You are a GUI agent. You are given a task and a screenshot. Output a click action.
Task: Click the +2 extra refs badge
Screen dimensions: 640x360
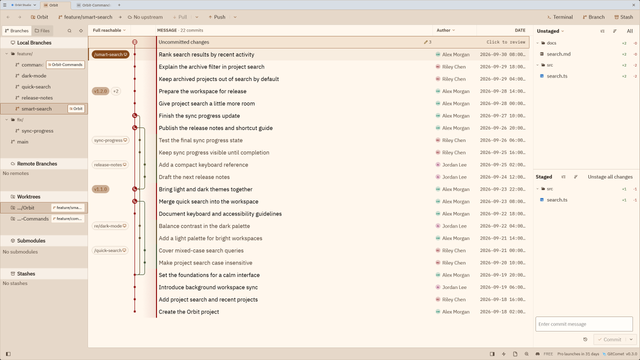tap(116, 91)
